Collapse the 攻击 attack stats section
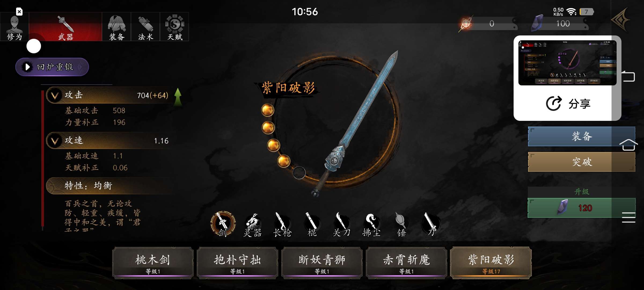 point(55,96)
